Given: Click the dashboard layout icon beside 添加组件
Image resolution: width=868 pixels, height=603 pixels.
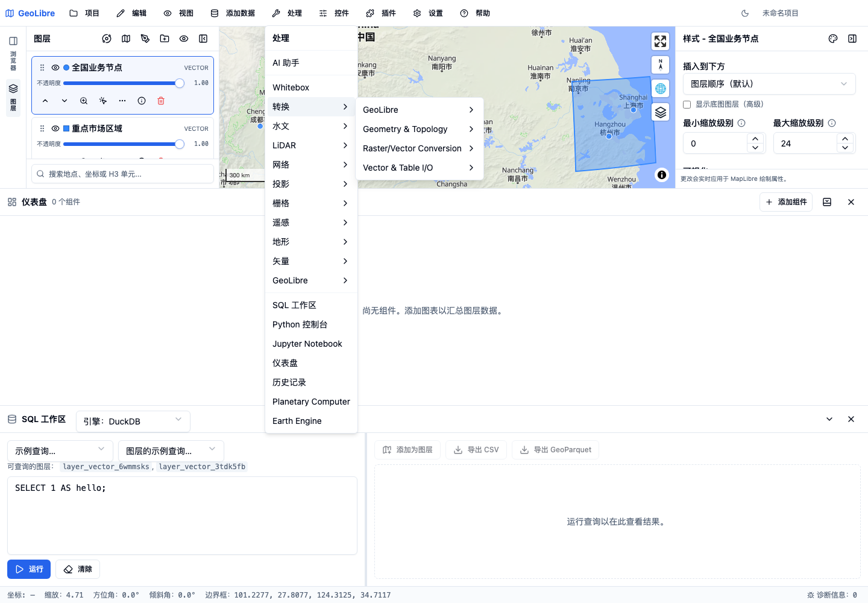Looking at the screenshot, I should 827,202.
